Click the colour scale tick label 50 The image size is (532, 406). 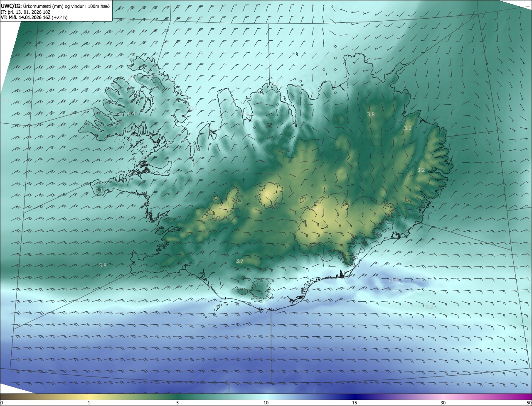pyautogui.click(x=529, y=403)
